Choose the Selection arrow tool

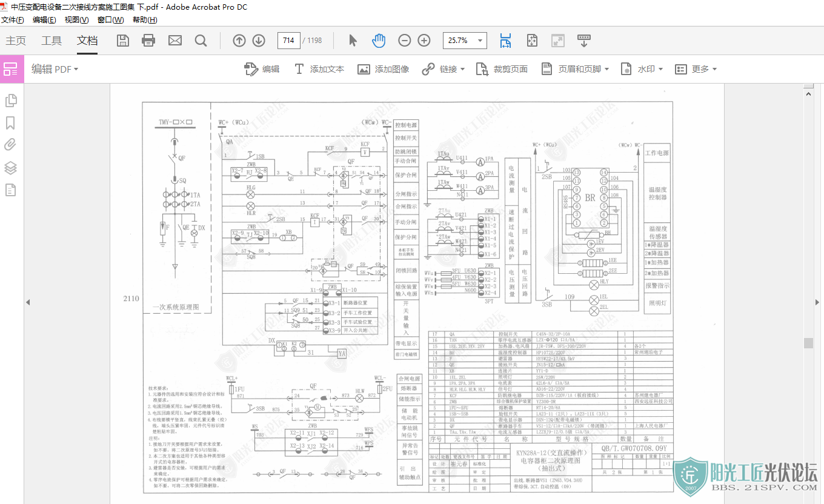[353, 41]
